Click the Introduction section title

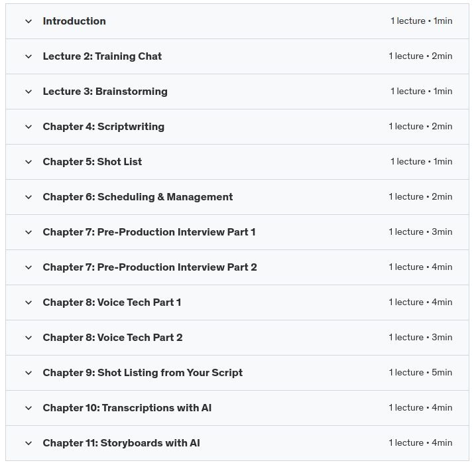[x=74, y=21]
